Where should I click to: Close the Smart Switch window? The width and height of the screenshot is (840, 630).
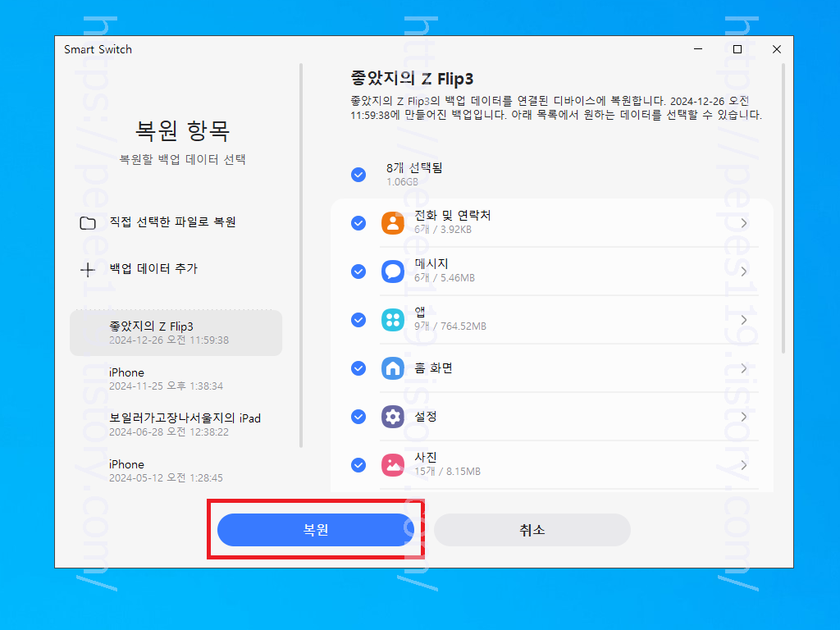777,49
